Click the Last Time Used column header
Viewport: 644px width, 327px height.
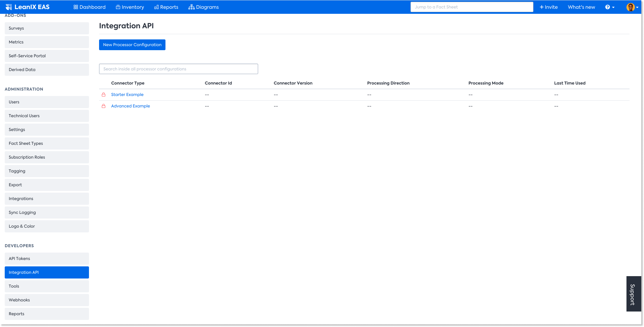(570, 83)
